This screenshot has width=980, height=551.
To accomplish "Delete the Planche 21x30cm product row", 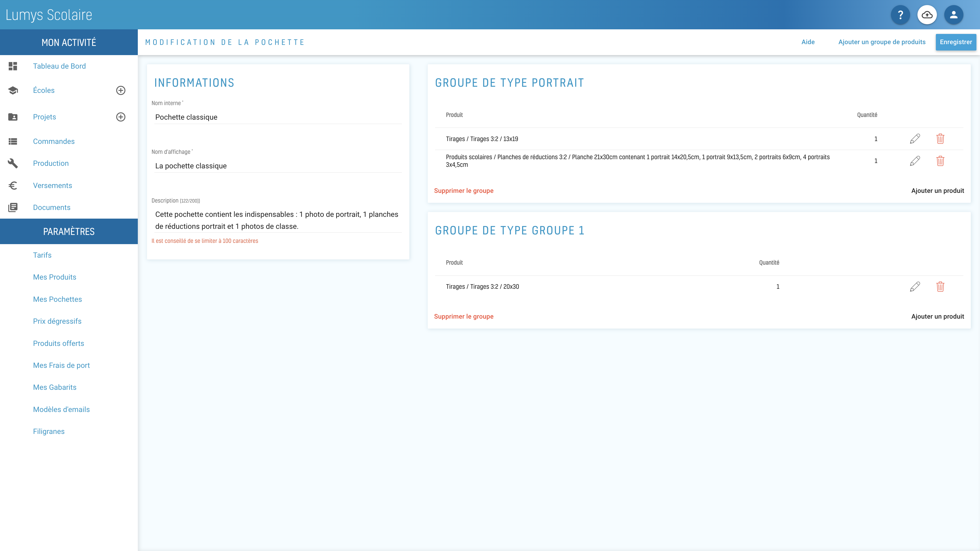I will pos(940,161).
